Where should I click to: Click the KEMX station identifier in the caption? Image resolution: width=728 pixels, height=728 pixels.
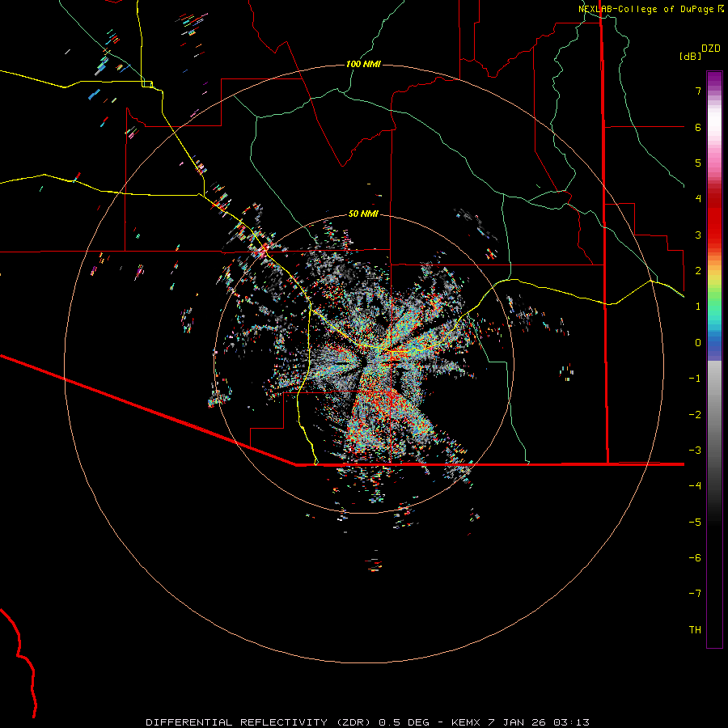[x=467, y=722]
